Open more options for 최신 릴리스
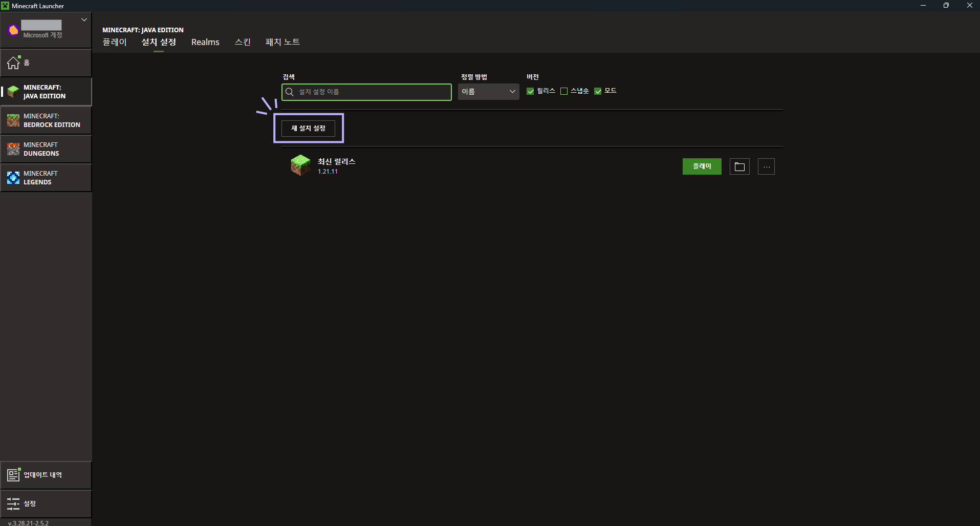Viewport: 980px width, 526px height. (766, 166)
